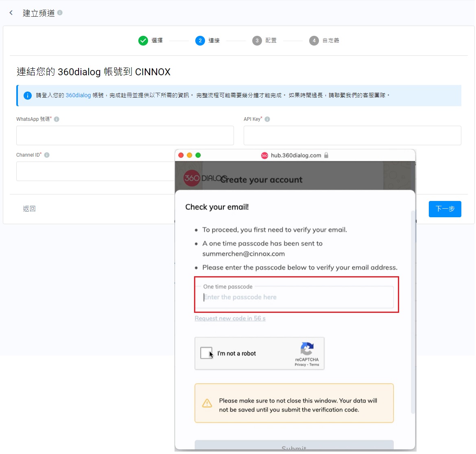Viewport: 476px width, 454px height.
Task: Click the warning triangle icon in the notice
Action: (207, 403)
